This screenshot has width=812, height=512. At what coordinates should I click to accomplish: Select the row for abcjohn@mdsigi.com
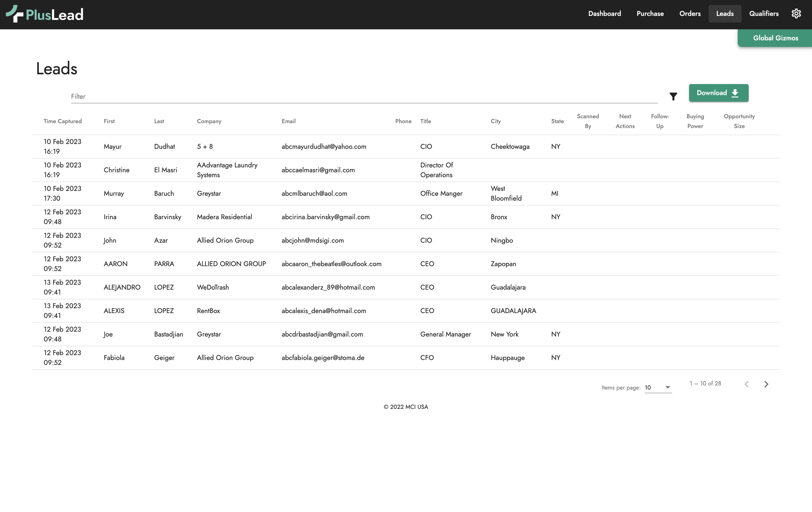pyautogui.click(x=312, y=240)
